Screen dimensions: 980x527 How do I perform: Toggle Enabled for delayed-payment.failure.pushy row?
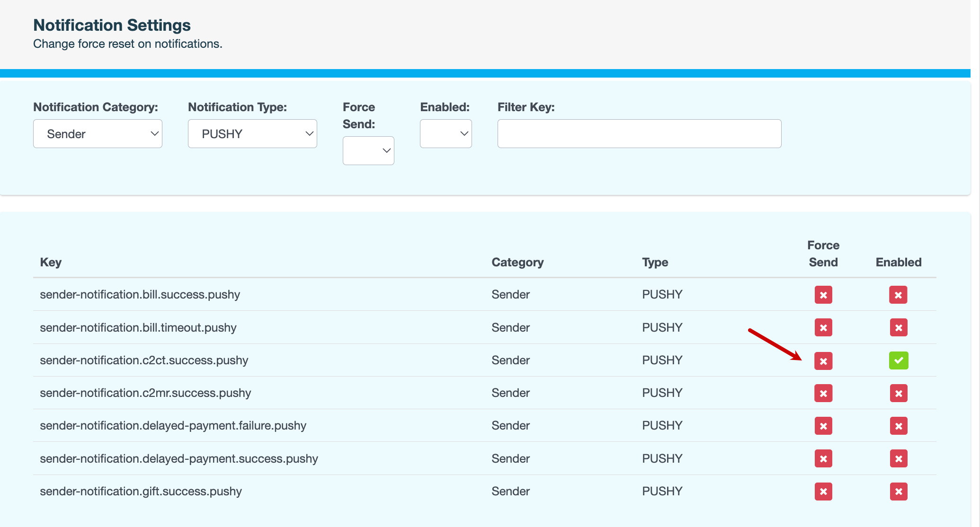(898, 426)
